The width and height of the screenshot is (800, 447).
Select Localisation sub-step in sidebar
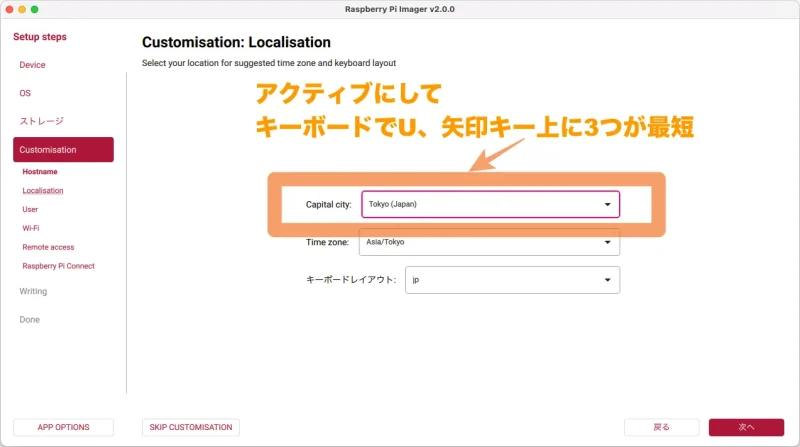click(x=43, y=190)
